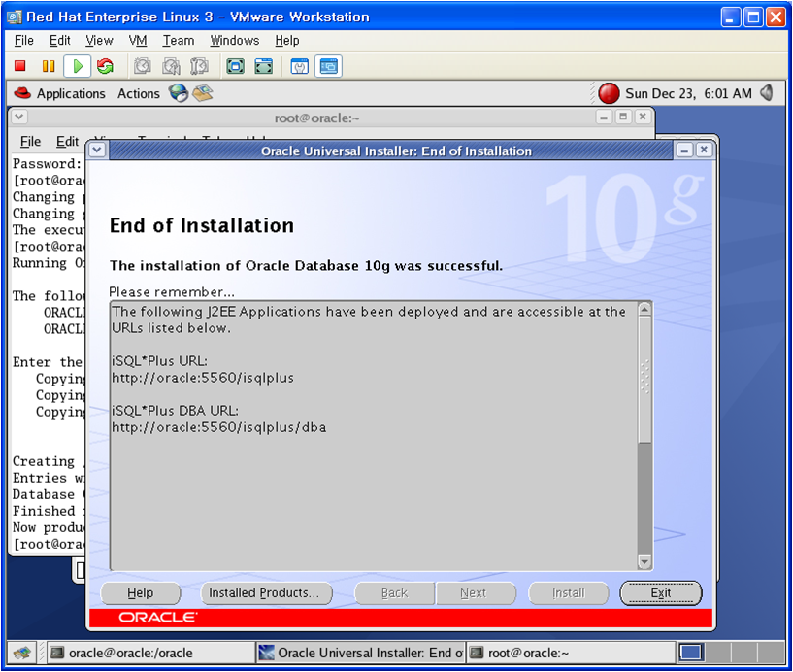
Task: Close the root@oracle terminal window
Action: coord(643,118)
